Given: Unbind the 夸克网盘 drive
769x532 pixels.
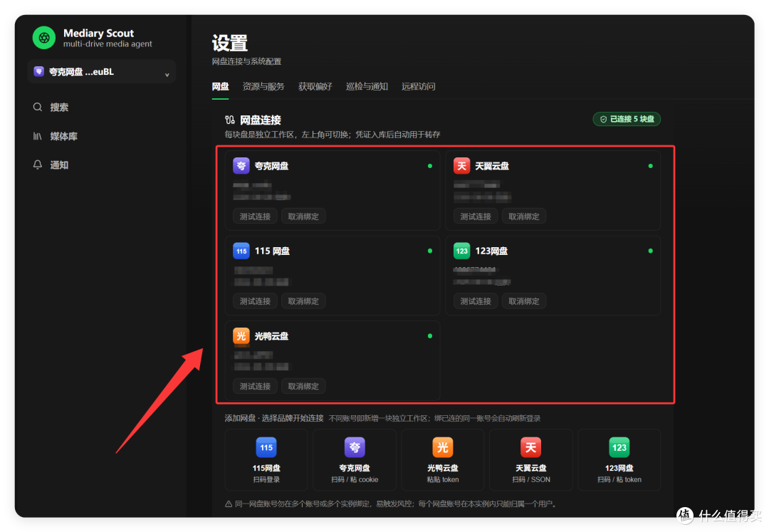Looking at the screenshot, I should pos(303,217).
